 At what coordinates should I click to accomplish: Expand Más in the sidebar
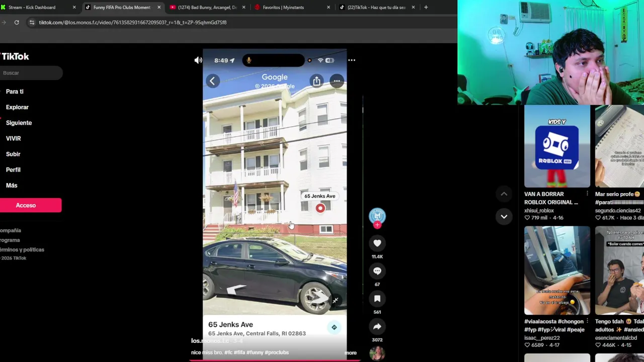coord(12,186)
